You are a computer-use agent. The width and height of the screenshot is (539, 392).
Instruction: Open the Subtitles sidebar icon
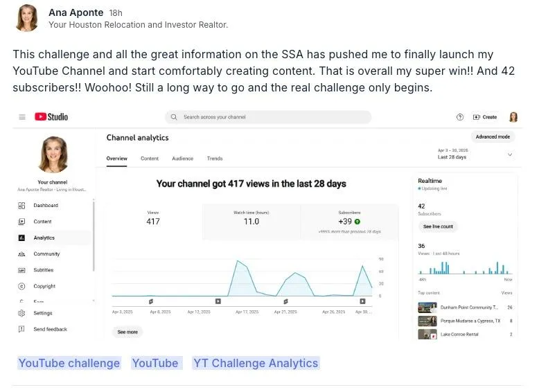[21, 270]
